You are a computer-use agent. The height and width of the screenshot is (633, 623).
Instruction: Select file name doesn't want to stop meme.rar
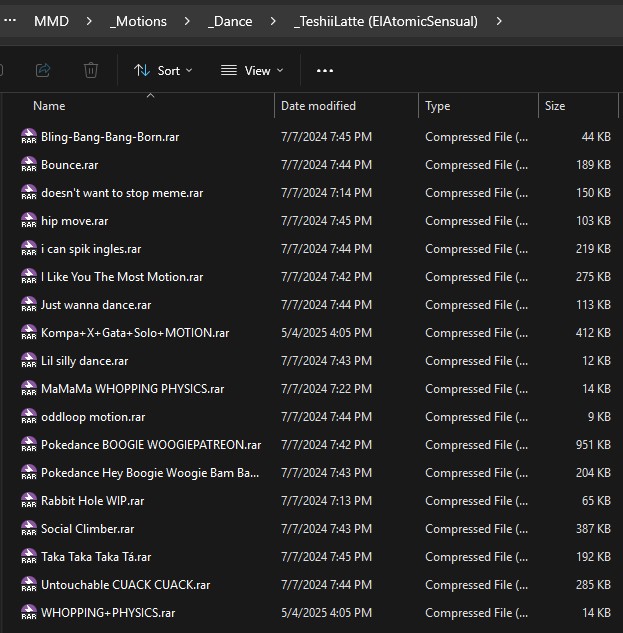tap(122, 193)
